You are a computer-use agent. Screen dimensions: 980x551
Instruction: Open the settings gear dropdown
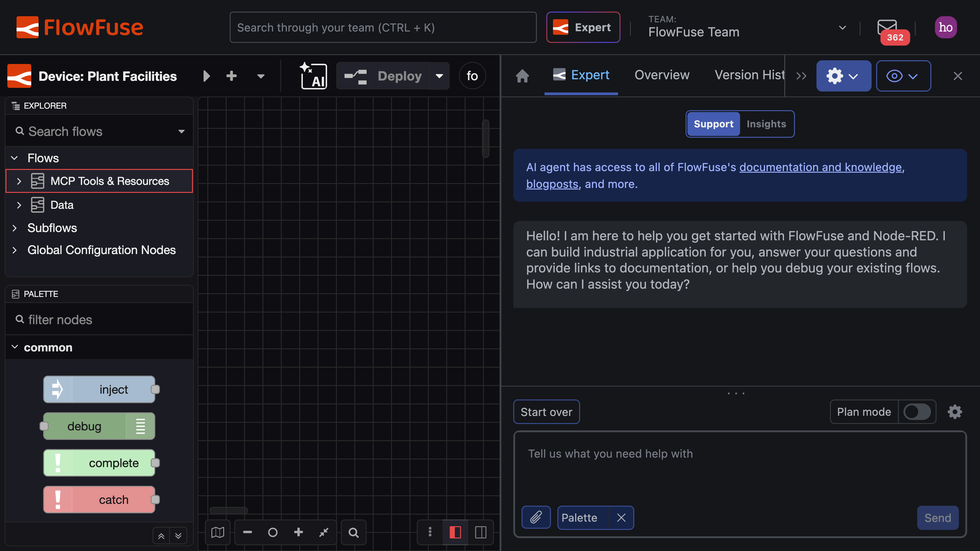click(843, 76)
